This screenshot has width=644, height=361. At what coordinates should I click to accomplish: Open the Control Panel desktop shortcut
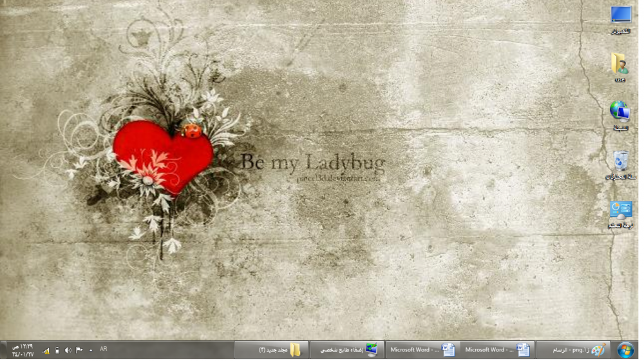[620, 213]
